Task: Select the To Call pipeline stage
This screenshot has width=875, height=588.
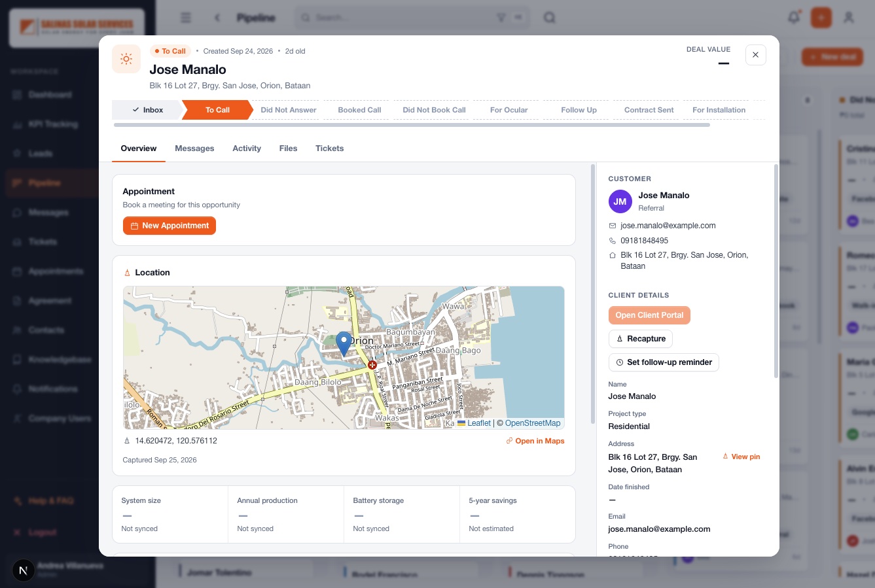Action: point(217,110)
